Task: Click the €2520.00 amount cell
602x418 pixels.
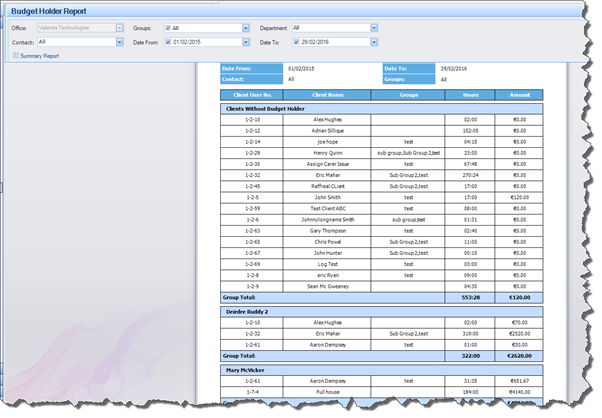Action: coord(519,334)
